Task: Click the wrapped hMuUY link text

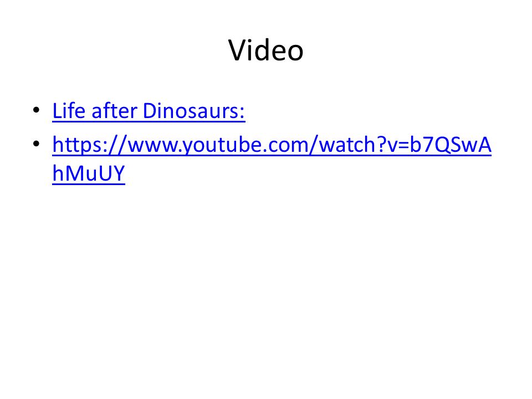Action: (89, 173)
